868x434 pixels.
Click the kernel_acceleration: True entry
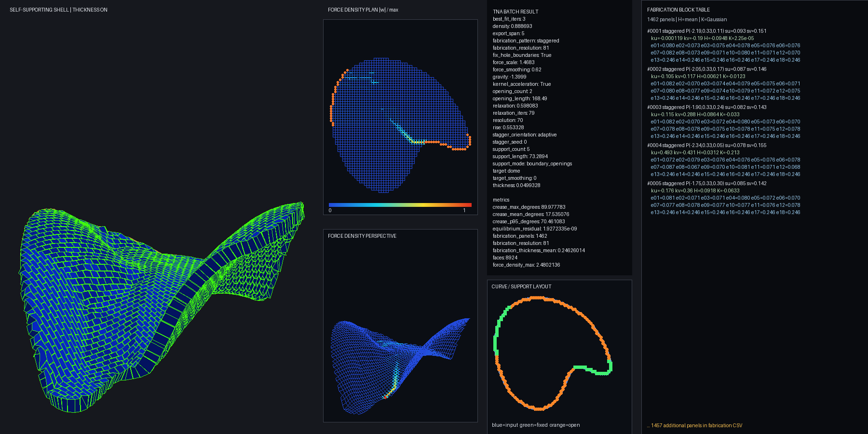click(x=522, y=84)
